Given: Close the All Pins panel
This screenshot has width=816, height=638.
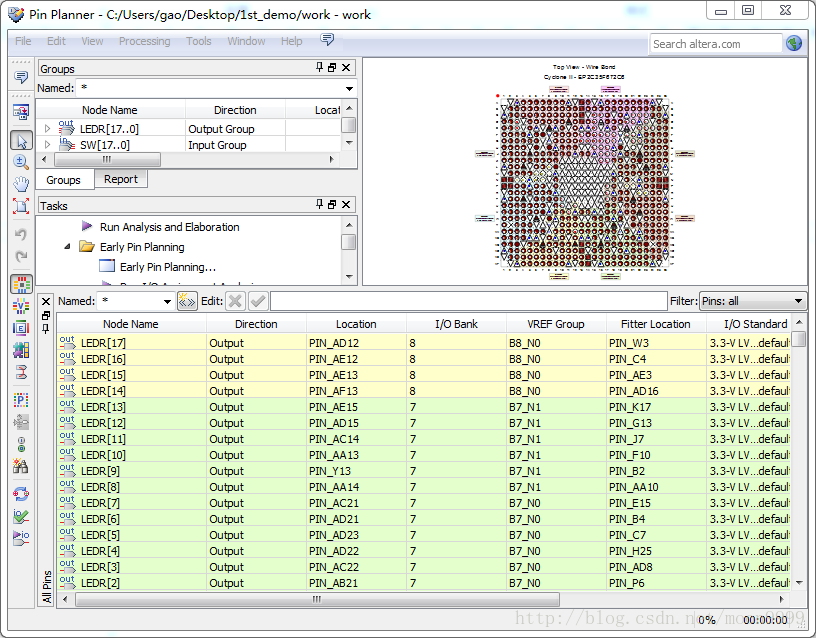Looking at the screenshot, I should 46,301.
